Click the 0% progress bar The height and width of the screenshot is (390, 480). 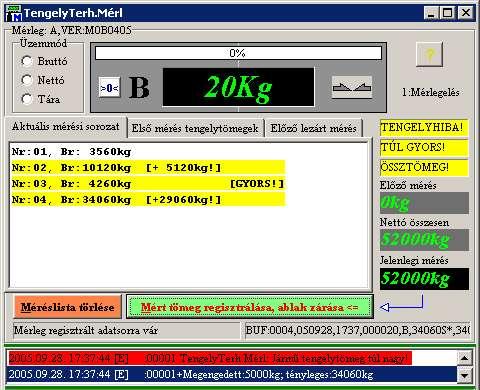238,53
